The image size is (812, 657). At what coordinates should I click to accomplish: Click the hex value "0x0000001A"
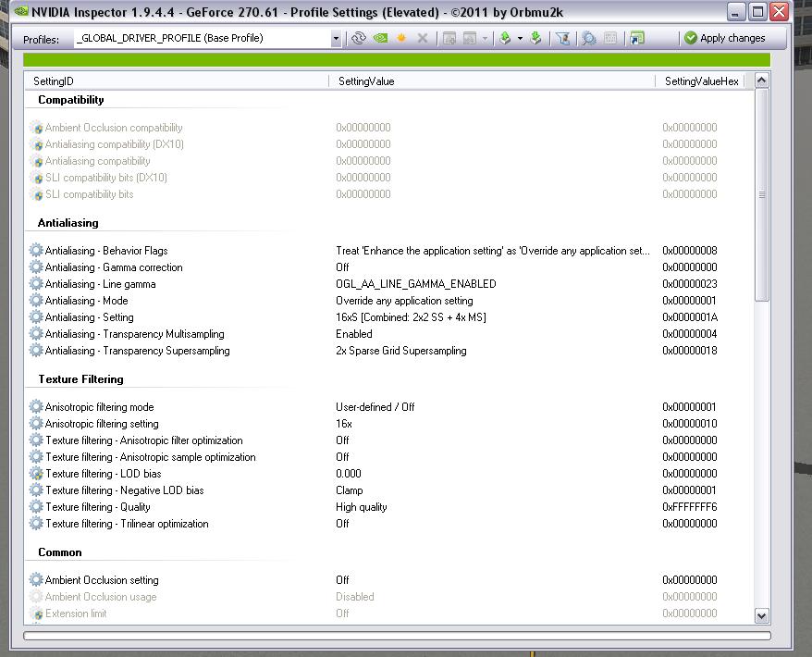point(690,317)
